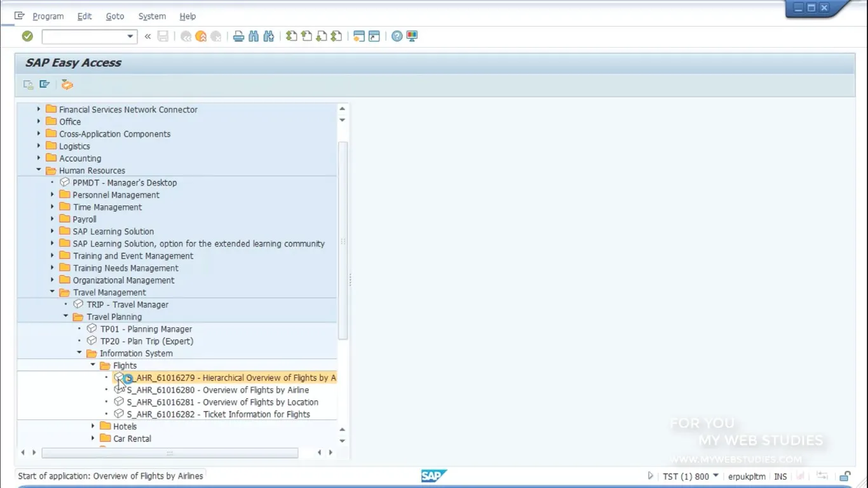
Task: Select TP01 - Planning Manager transaction
Action: [x=146, y=329]
